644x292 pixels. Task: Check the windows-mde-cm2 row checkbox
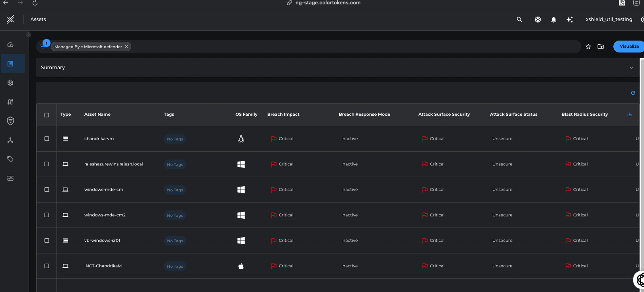click(47, 215)
